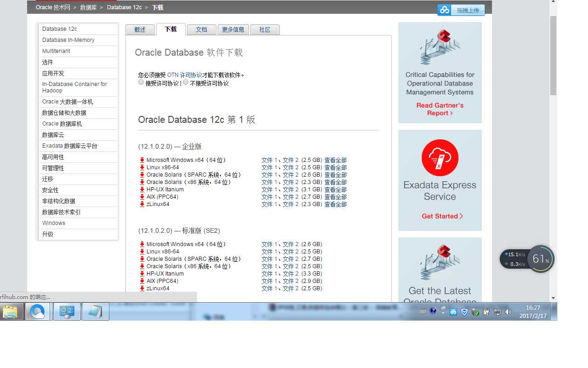Click red download arrow beside Enterprise Microsoft Windows x64
Image resolution: width=588 pixels, height=368 pixels.
[x=142, y=160]
